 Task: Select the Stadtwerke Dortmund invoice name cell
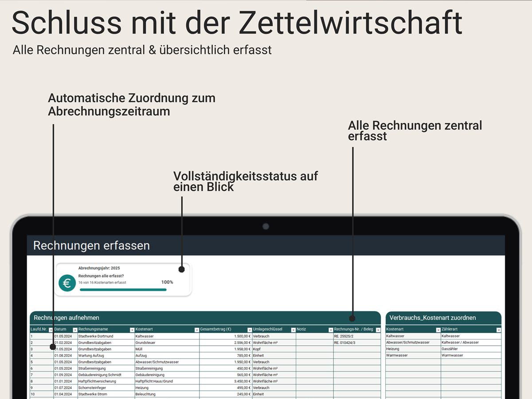pos(106,336)
